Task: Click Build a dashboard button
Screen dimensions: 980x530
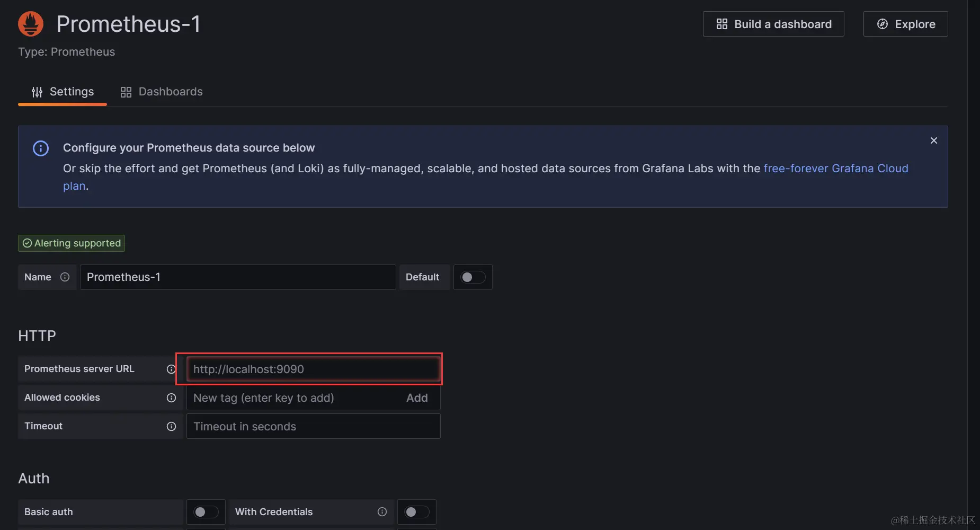Action: [x=773, y=24]
